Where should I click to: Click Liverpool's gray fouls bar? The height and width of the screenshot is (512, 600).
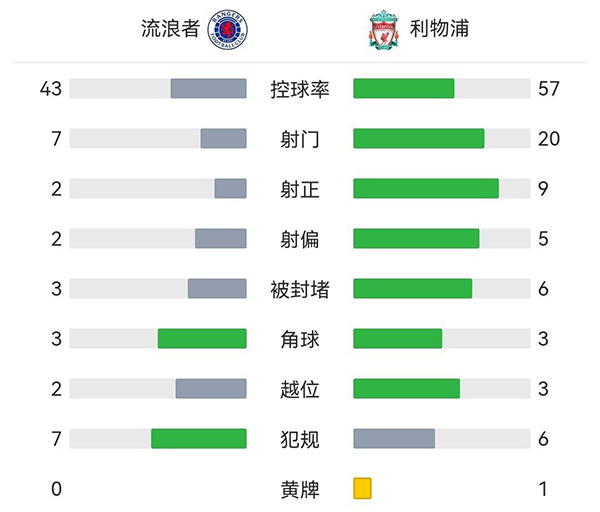coord(394,439)
